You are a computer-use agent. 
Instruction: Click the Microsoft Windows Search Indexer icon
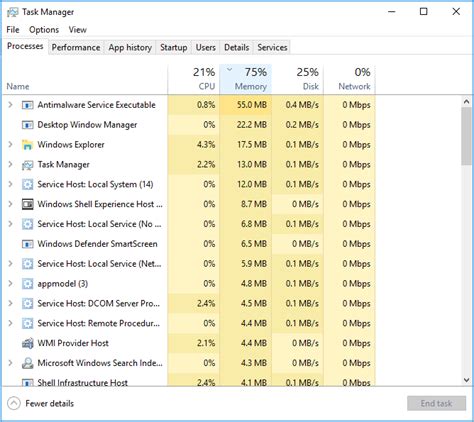pos(27,363)
